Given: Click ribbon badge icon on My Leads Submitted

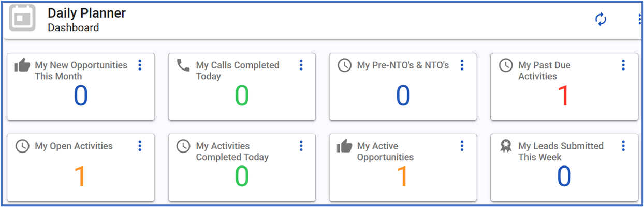Looking at the screenshot, I should point(506,146).
